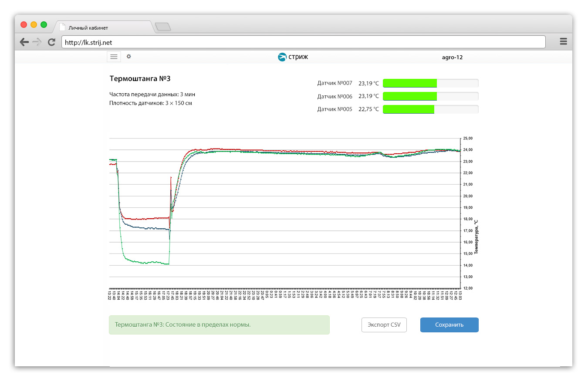Screen dimensions: 588x392
Task: Reload the page with refresh icon
Action: tap(51, 42)
